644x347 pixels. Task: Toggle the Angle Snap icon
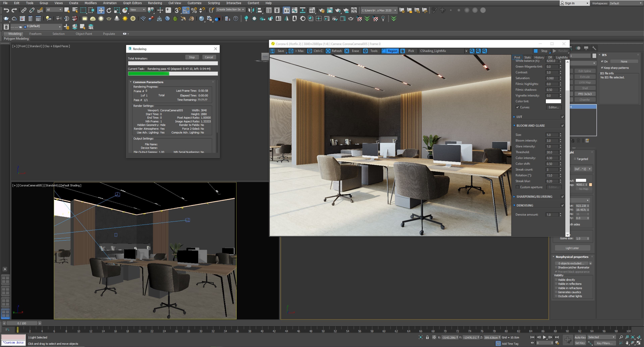point(186,10)
